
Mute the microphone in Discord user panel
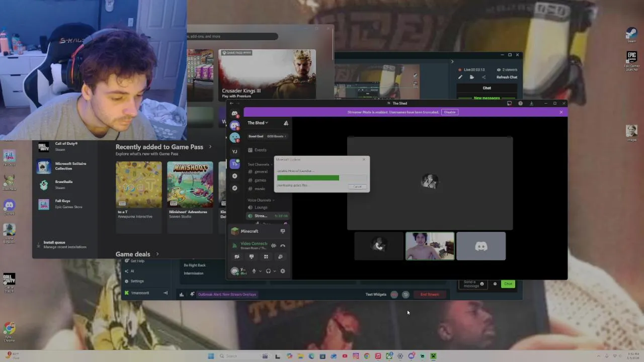254,271
